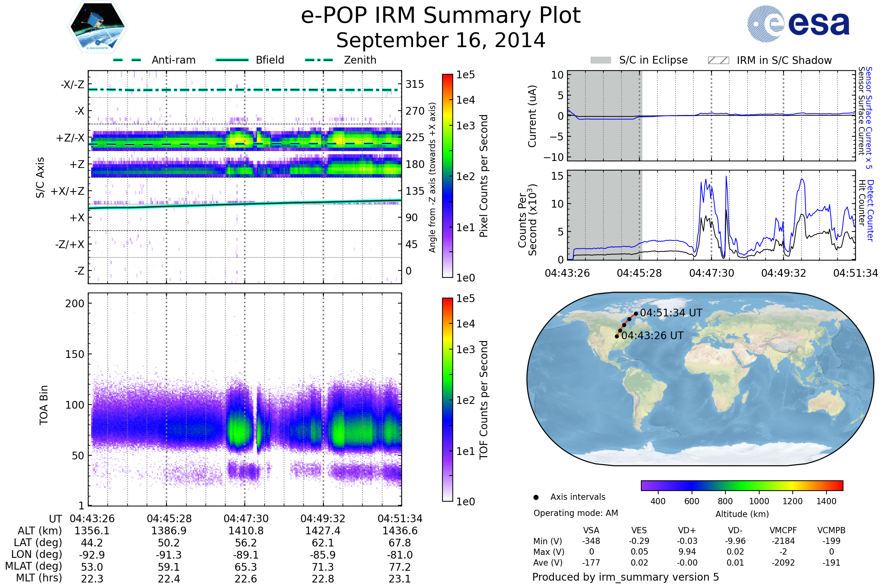
Task: Click the TOF Counts per Second colorbar
Action: 447,399
